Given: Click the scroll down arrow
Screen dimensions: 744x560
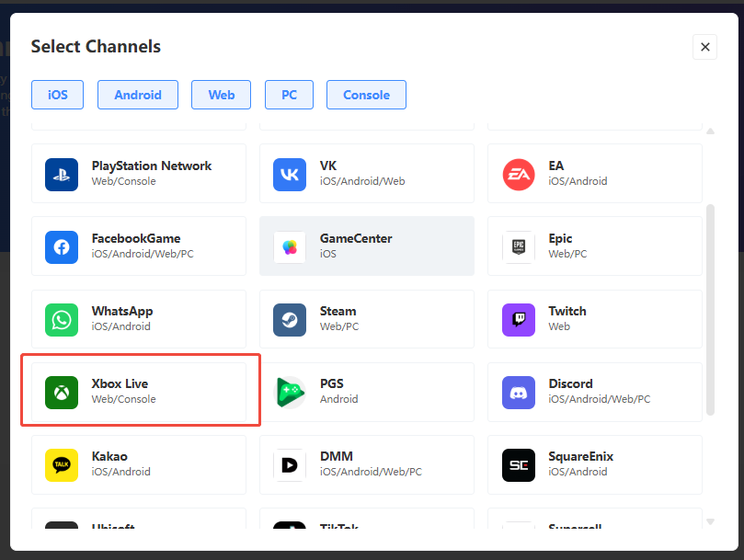Looking at the screenshot, I should pyautogui.click(x=710, y=522).
